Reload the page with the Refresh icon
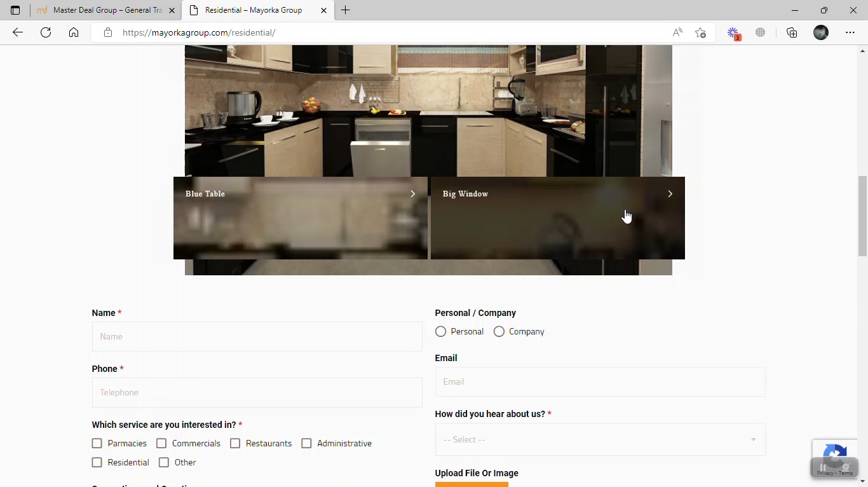The height and width of the screenshot is (487, 868). click(x=46, y=32)
